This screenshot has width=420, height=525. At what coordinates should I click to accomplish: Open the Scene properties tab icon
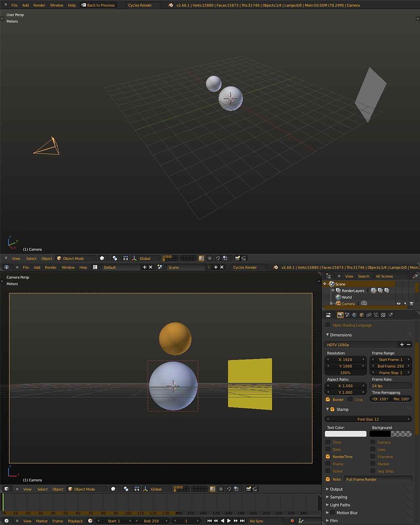point(348,315)
